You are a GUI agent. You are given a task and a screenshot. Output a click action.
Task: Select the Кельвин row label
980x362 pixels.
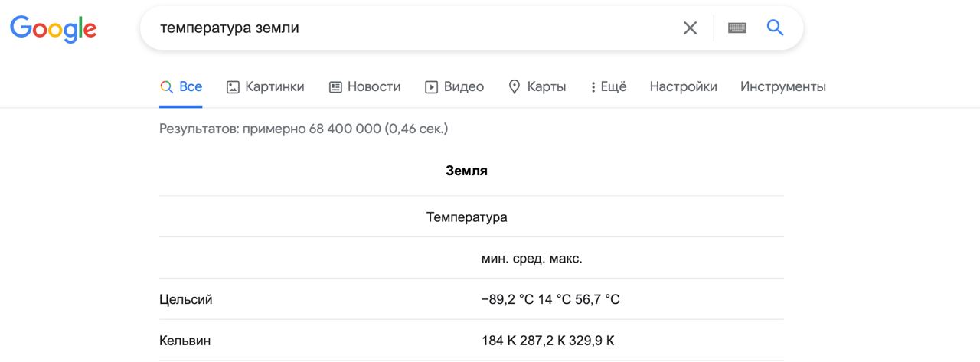pyautogui.click(x=185, y=341)
